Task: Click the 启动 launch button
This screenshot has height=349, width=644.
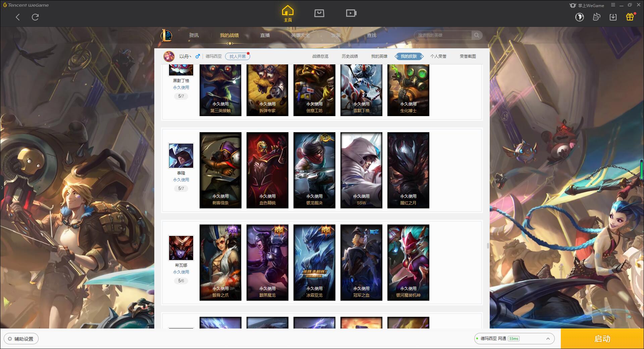Action: (x=602, y=339)
